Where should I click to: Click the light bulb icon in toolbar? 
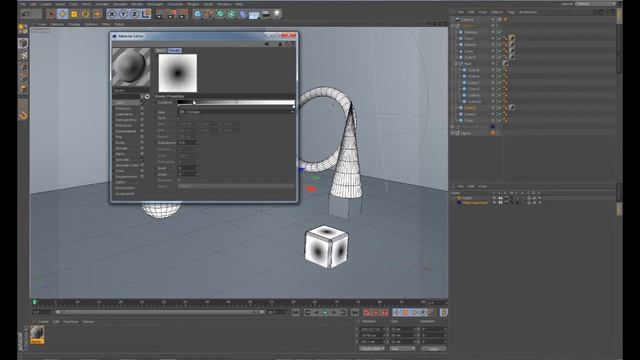coord(277,14)
